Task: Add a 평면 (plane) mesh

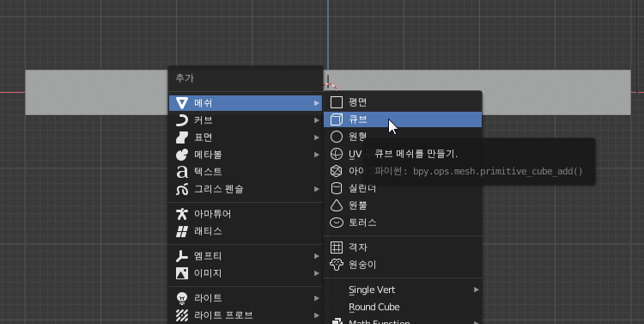Action: (403, 102)
